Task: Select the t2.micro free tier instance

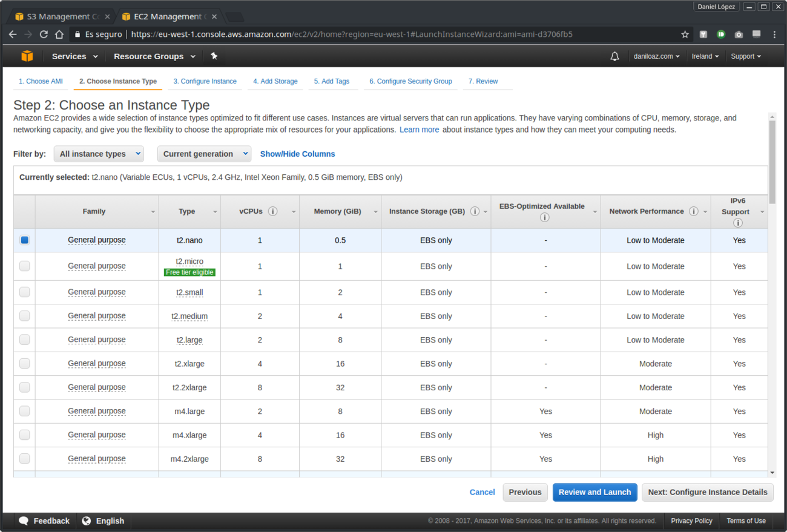Action: [24, 266]
